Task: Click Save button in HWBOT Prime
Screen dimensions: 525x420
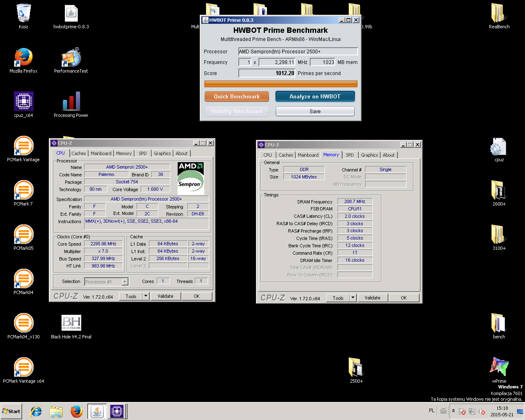Action: click(315, 111)
